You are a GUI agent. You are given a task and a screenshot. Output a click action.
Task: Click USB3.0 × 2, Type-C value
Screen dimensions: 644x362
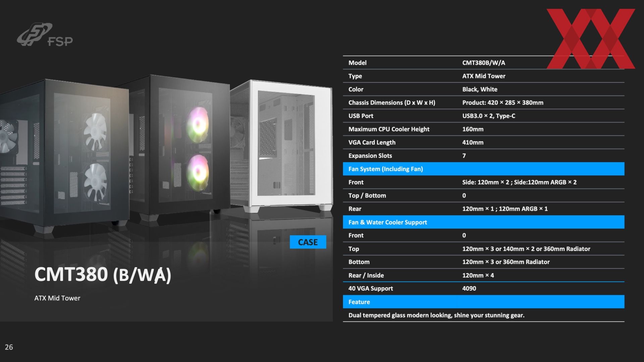(x=489, y=116)
